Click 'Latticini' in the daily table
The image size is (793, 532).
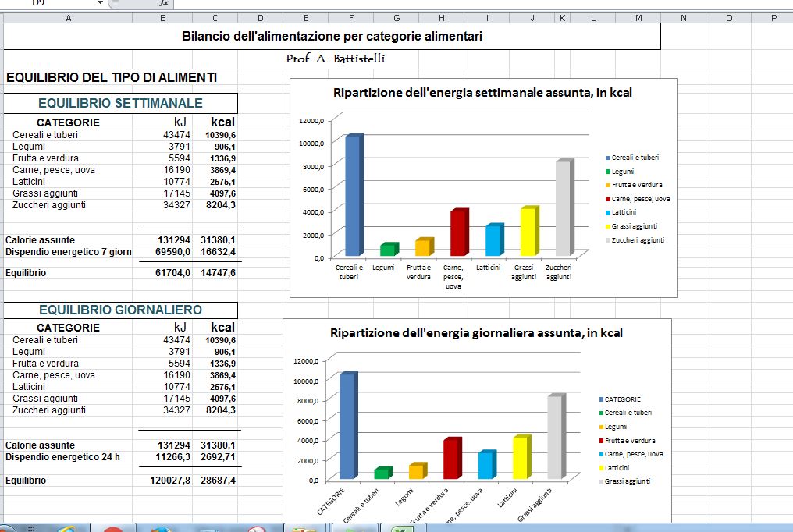coord(29,386)
